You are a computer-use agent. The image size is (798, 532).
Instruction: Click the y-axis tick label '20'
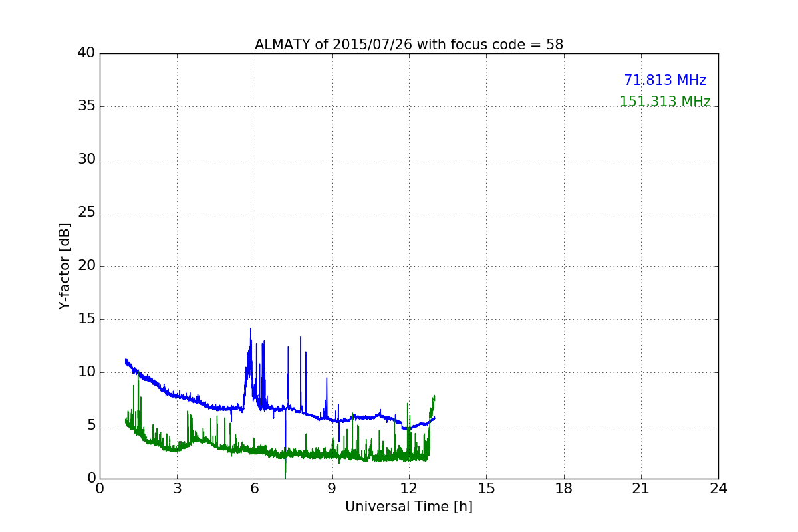pyautogui.click(x=86, y=266)
